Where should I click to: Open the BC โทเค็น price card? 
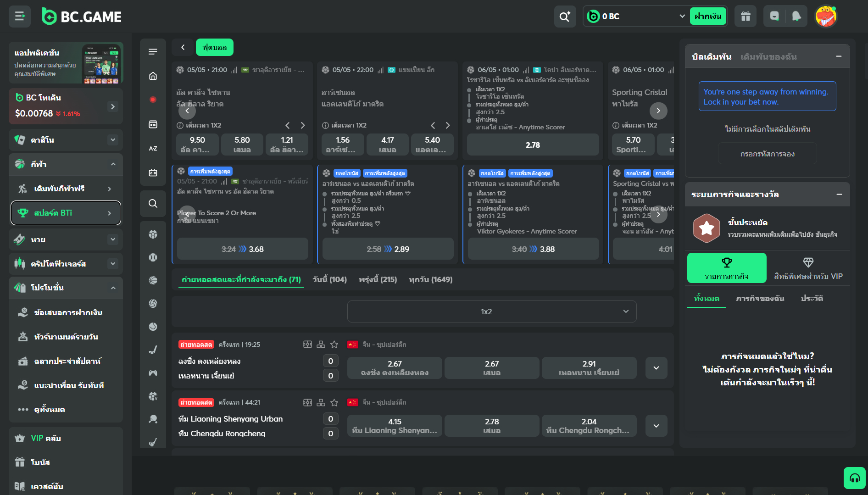point(66,106)
